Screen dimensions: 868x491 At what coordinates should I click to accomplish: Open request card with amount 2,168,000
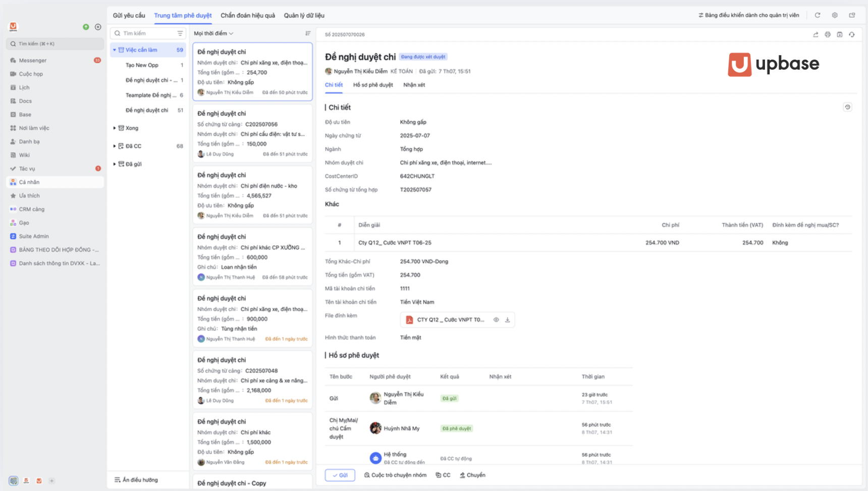252,380
